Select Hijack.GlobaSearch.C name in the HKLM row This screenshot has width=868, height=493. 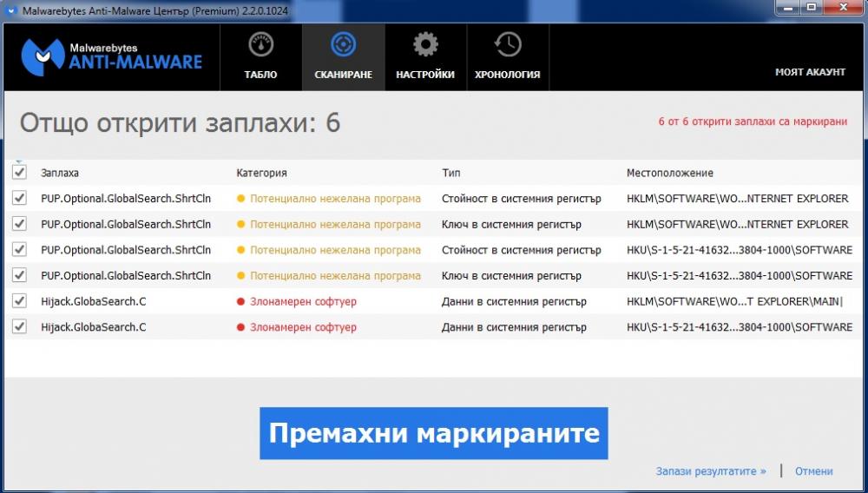pyautogui.click(x=94, y=301)
